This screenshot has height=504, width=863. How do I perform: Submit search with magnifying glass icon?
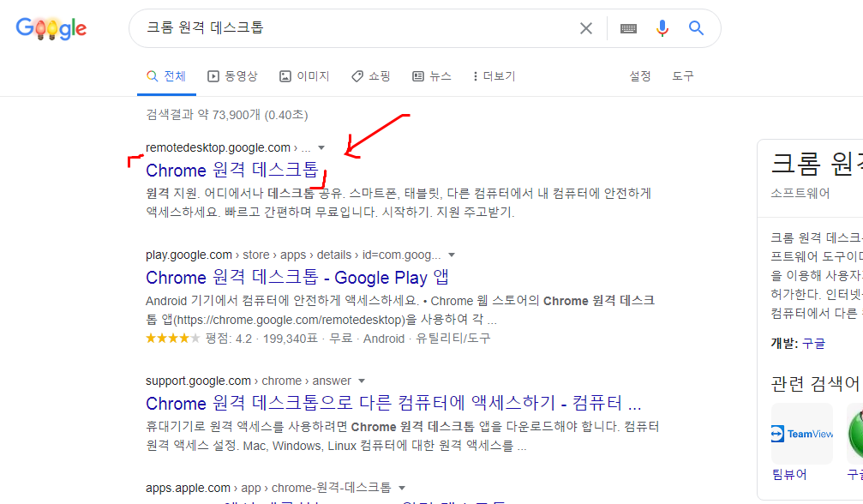[x=696, y=28]
